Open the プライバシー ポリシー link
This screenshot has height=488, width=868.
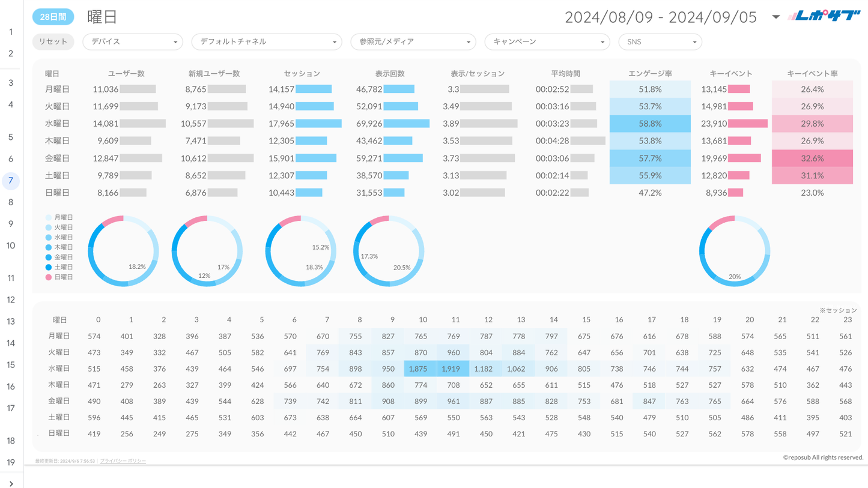pyautogui.click(x=123, y=461)
